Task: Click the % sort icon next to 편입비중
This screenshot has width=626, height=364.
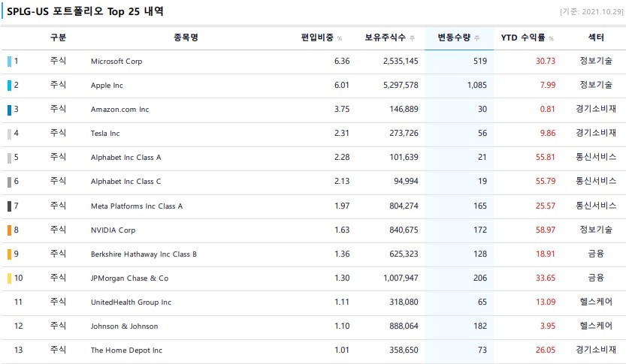Action: click(x=340, y=38)
